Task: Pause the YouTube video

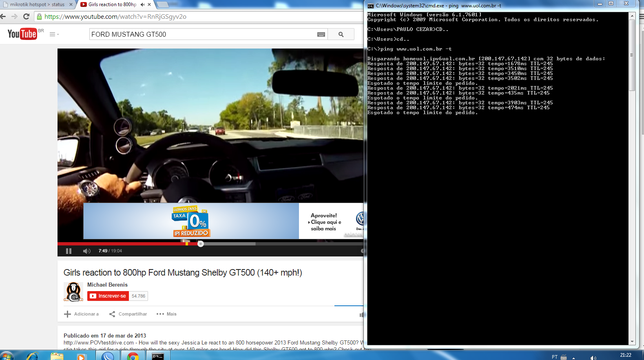Action: (69, 251)
